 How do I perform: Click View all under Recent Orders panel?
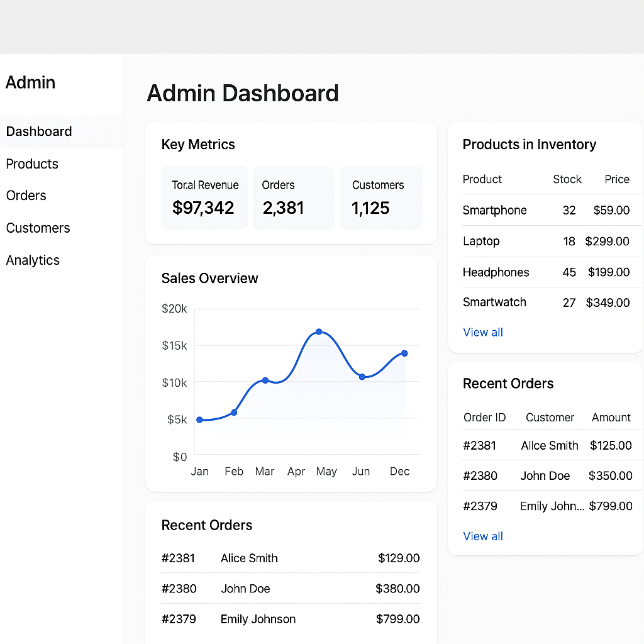point(482,536)
